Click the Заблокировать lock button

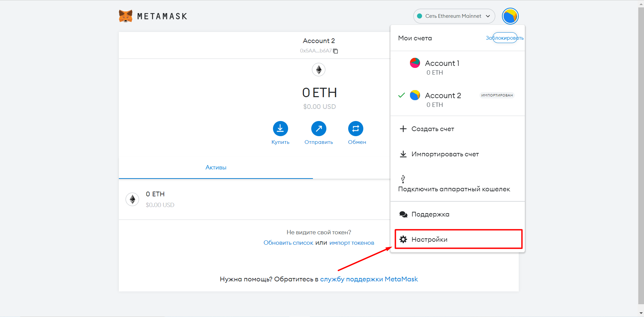click(x=505, y=38)
